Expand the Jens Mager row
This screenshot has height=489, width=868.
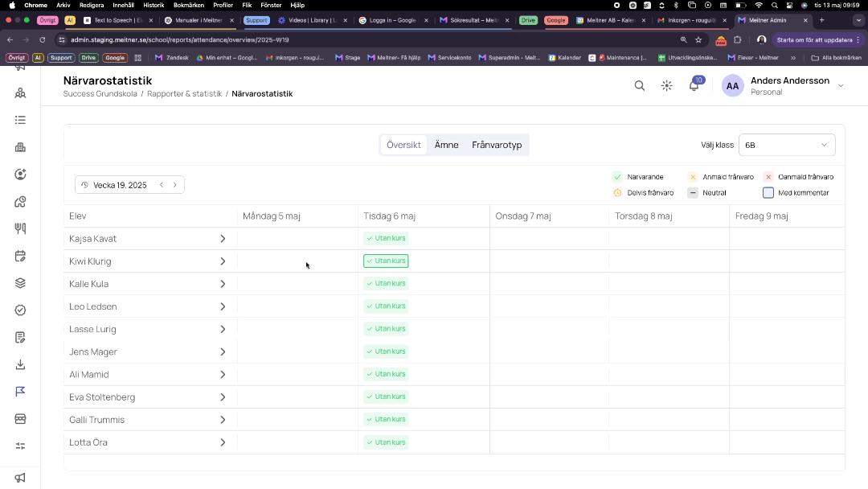[223, 352]
